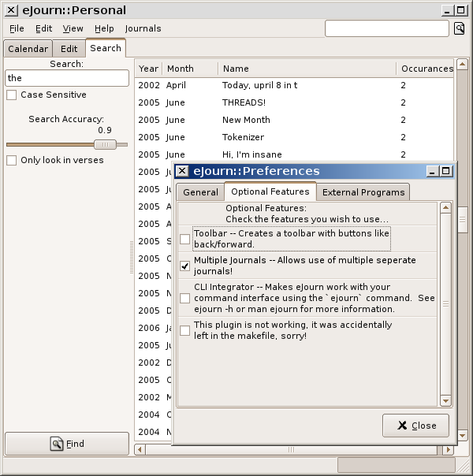Enable the CLI Integrator checkbox
The height and width of the screenshot is (476, 473).
(x=185, y=298)
